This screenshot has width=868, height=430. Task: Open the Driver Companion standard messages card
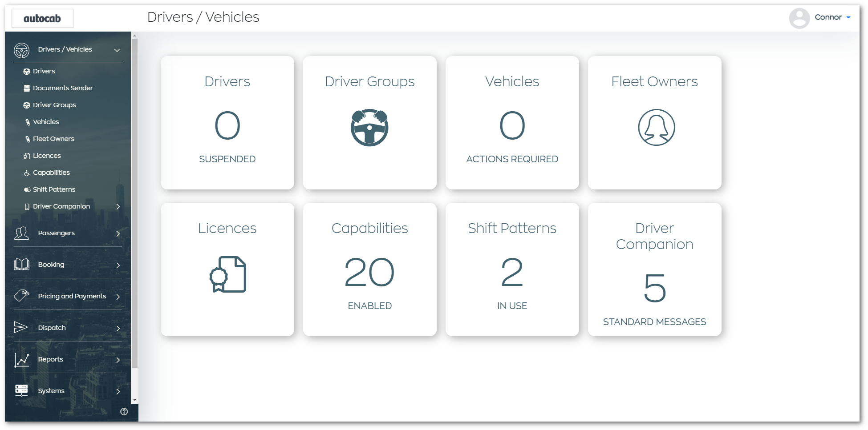point(655,269)
